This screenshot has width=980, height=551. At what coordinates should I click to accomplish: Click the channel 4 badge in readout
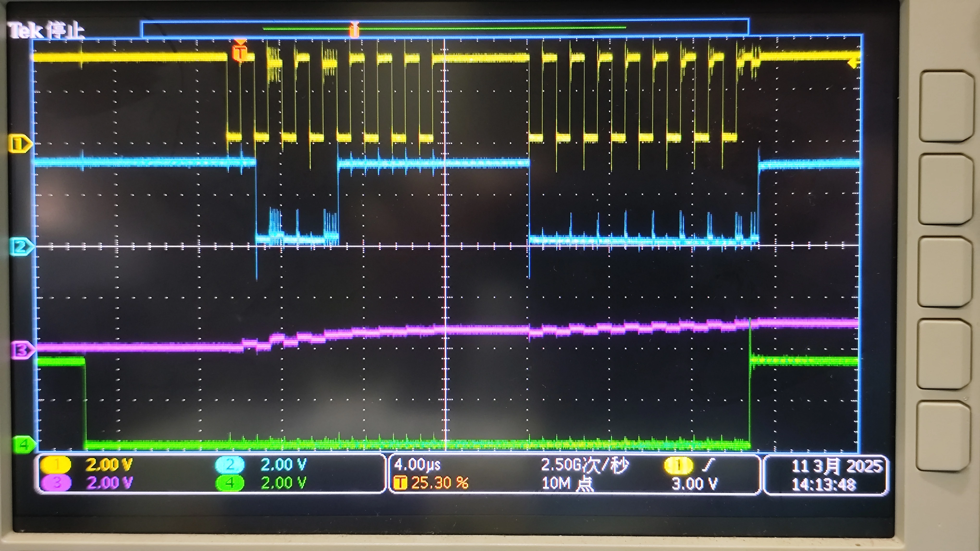(229, 483)
